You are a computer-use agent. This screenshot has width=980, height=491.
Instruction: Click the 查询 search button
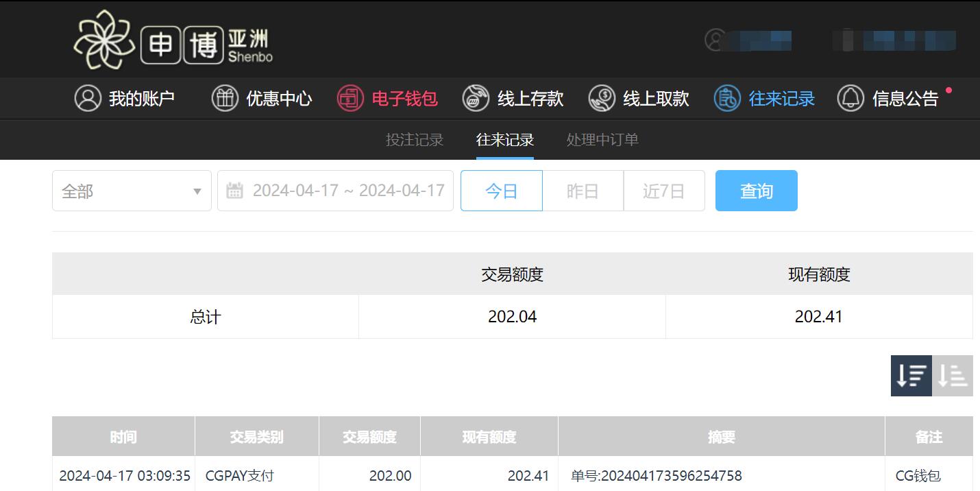click(x=757, y=191)
